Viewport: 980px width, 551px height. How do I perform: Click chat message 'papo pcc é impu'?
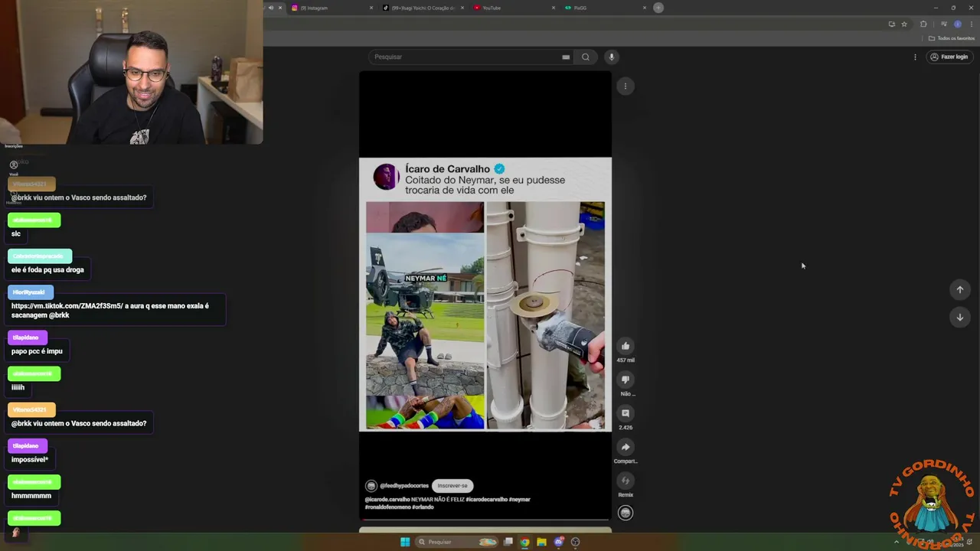coord(37,351)
